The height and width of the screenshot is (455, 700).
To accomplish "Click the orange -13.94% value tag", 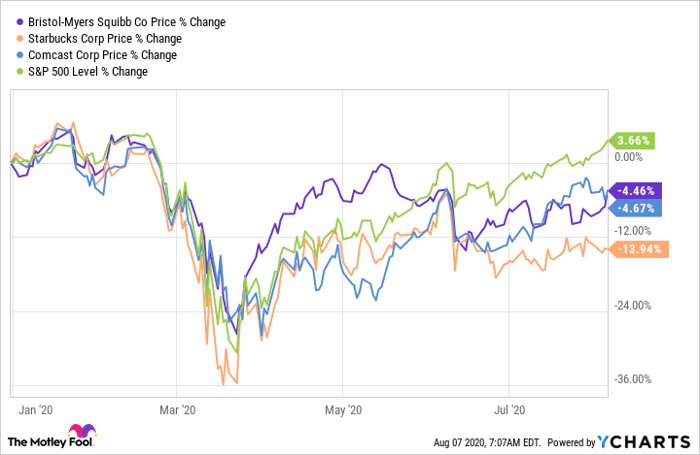I will (638, 248).
